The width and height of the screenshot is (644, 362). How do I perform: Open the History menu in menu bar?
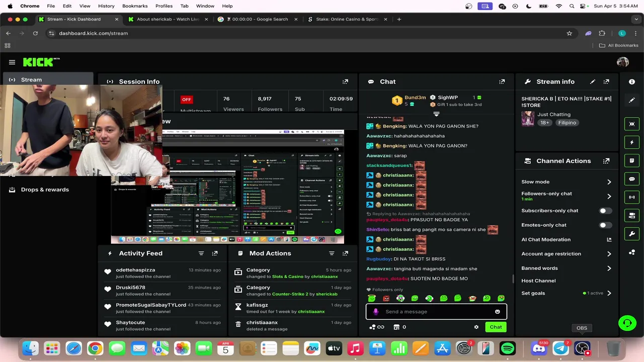point(106,6)
